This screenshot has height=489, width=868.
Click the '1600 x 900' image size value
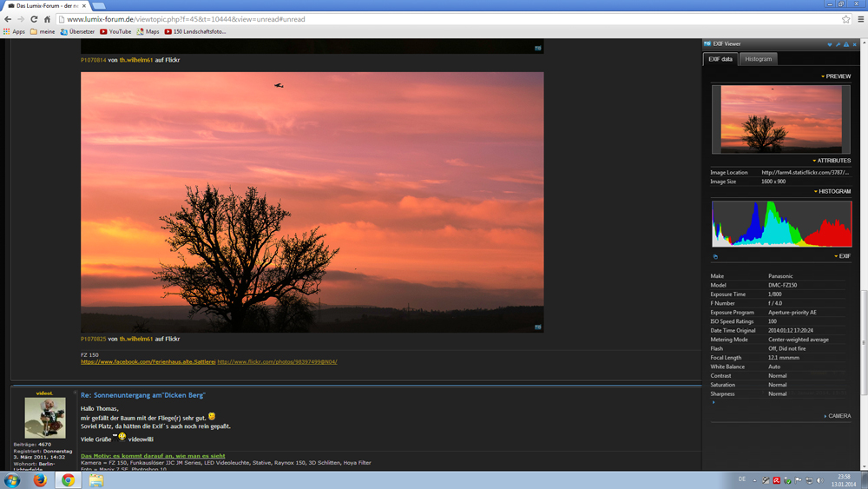coord(773,182)
